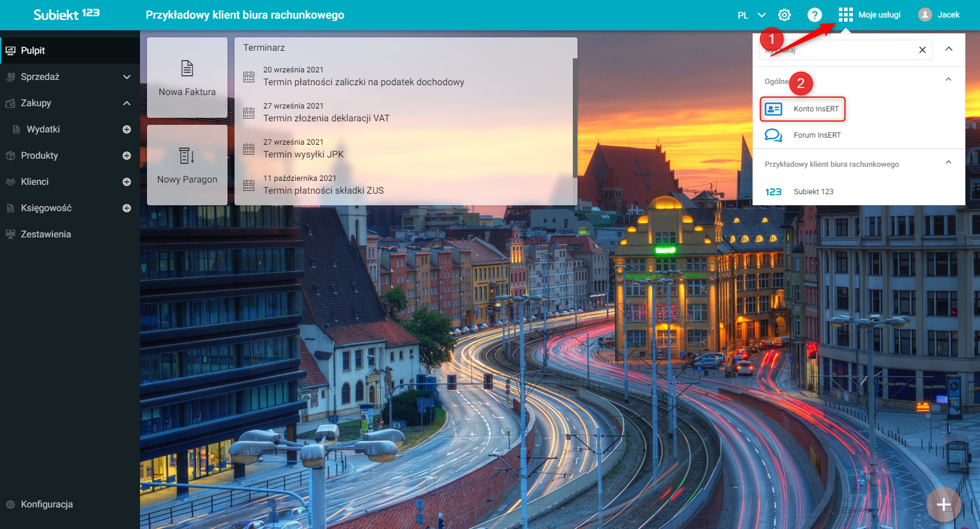Open the Moje usługi apps grid icon
The image size is (980, 529).
pos(845,15)
